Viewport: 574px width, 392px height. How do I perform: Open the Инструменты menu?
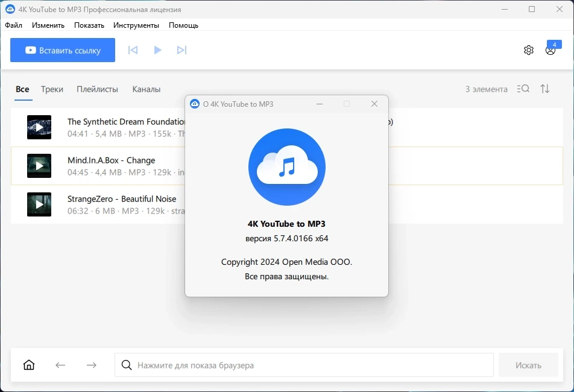(x=136, y=25)
